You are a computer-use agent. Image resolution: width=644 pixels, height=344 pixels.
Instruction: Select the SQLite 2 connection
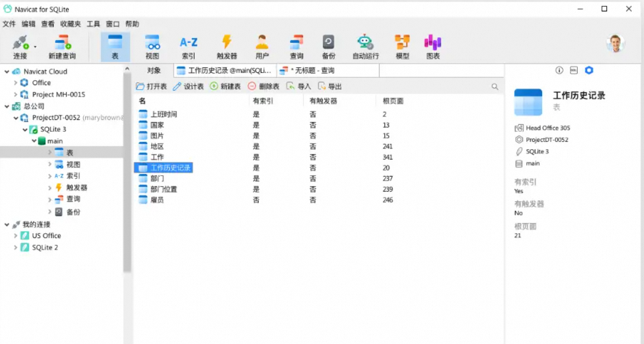click(x=45, y=248)
